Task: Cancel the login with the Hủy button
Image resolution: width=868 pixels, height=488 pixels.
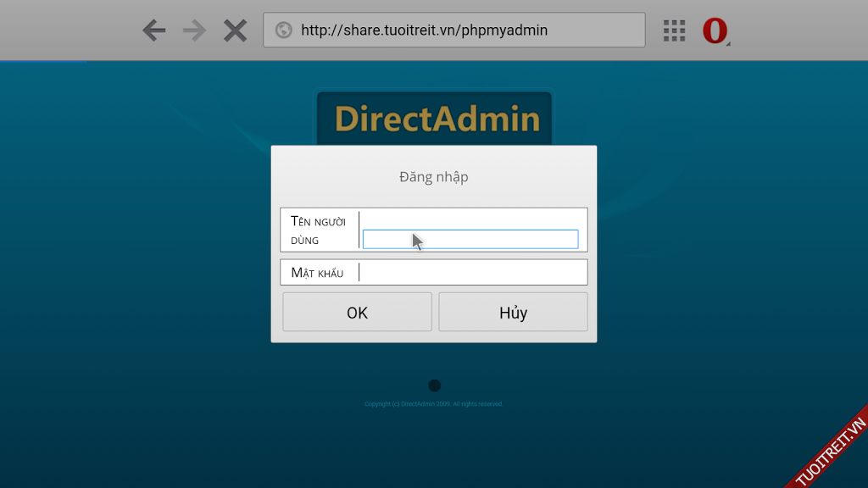Action: tap(513, 313)
